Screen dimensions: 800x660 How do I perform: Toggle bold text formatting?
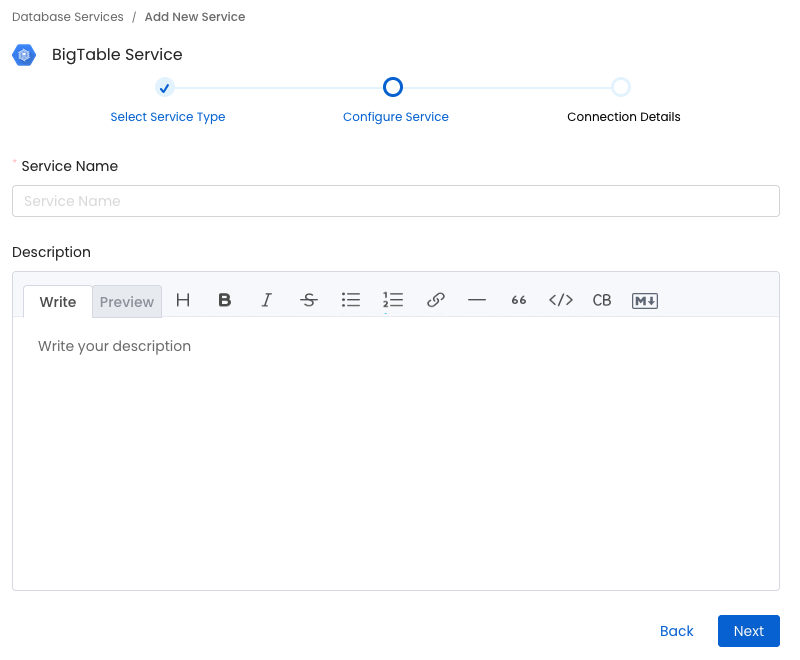pos(225,300)
